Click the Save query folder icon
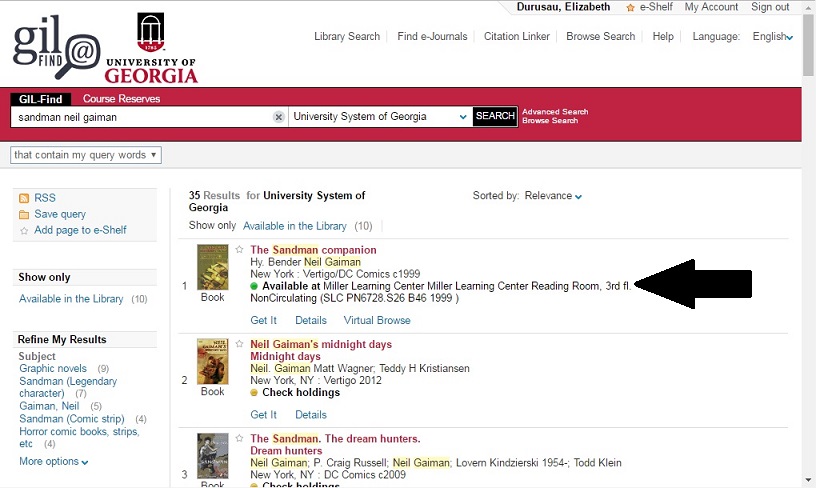816x488 pixels. 25,214
